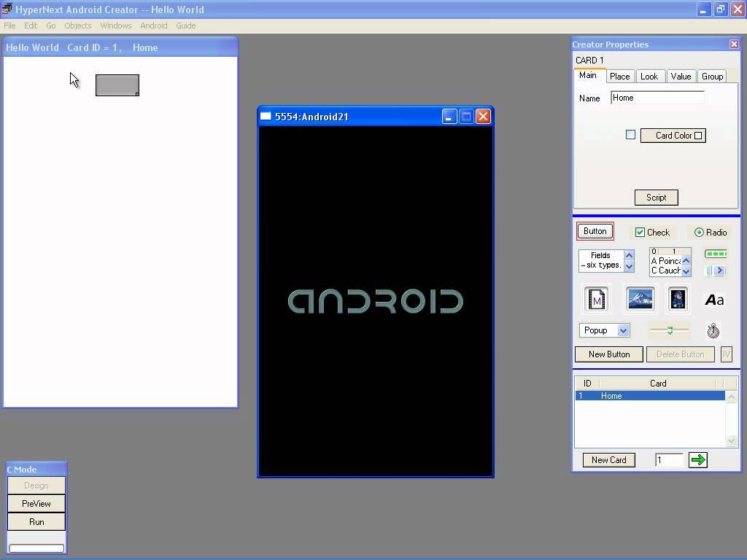Open the Guide menu
Image resolution: width=747 pixels, height=560 pixels.
186,26
